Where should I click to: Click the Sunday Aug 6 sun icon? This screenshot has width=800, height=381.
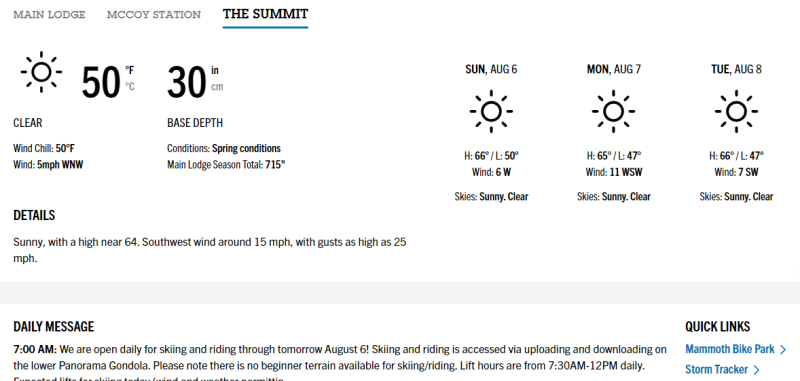(x=491, y=111)
